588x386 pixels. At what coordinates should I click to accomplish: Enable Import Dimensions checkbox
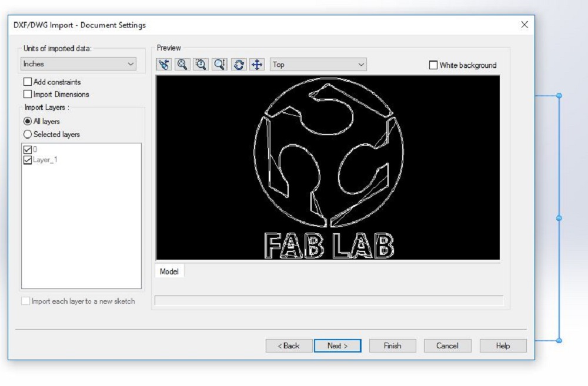[x=28, y=94]
